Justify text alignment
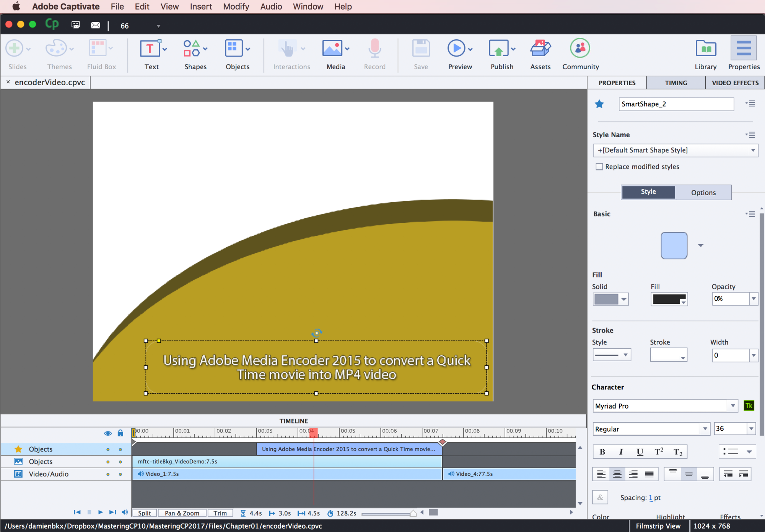The height and width of the screenshot is (532, 765). (x=649, y=474)
